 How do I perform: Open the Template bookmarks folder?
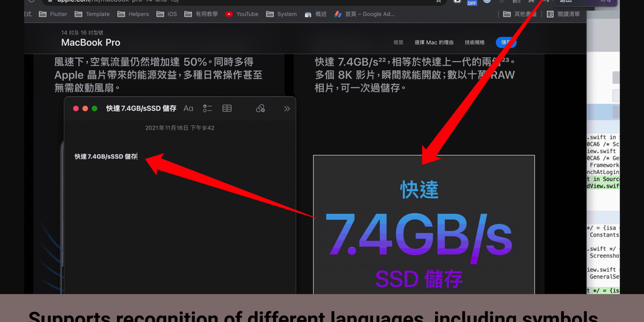pos(92,14)
